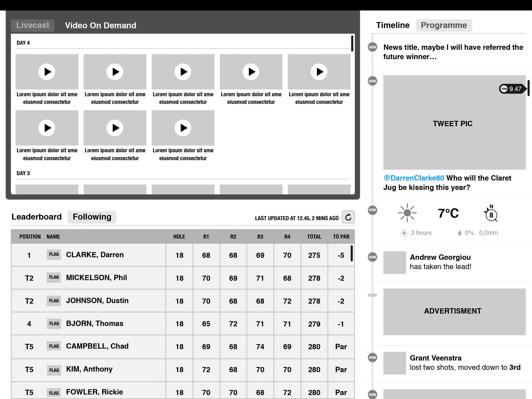The image size is (532, 399).
Task: Play the third video in second Day 4 row
Action: 183,128
